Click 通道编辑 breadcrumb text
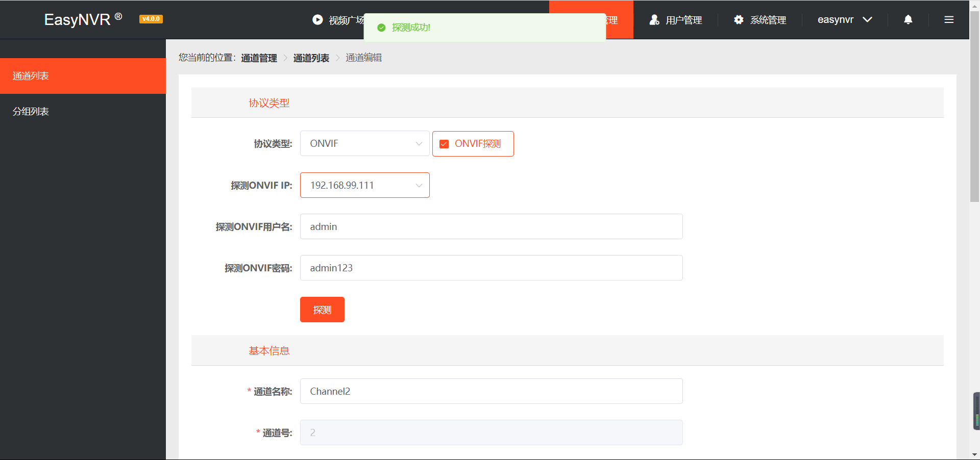 pos(364,58)
